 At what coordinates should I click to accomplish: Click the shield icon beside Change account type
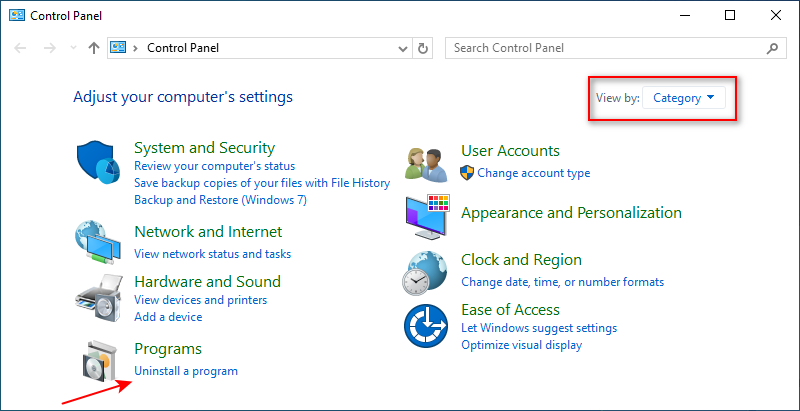(466, 173)
